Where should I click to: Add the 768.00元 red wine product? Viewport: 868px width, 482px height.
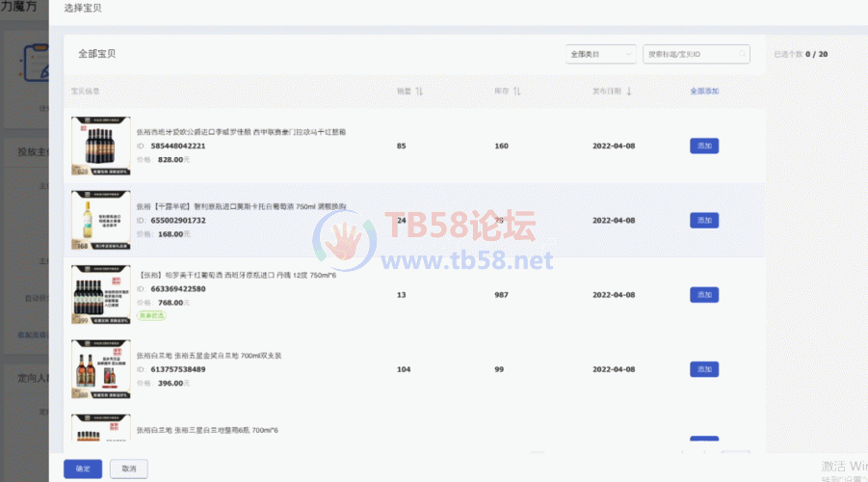point(704,295)
